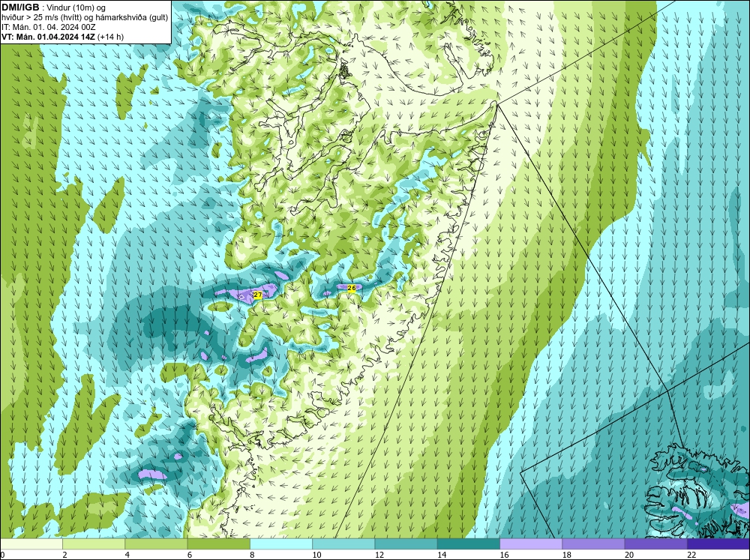Select the light green 2–4 m/s legend swatch

94,544
